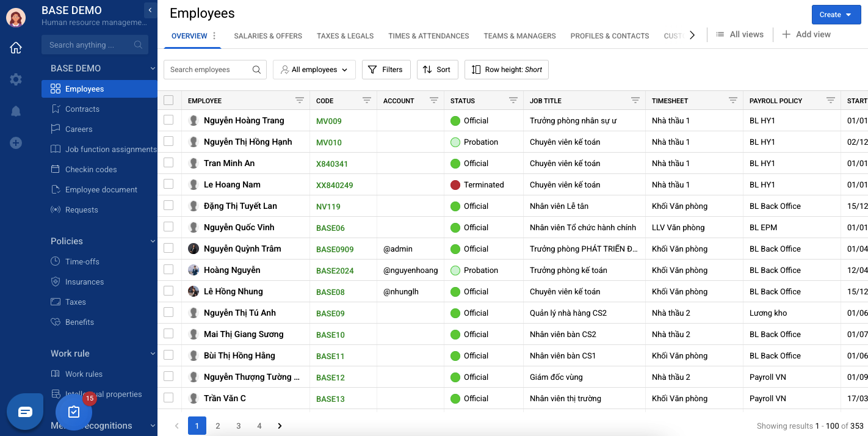This screenshot has height=436, width=868.
Task: Click Probation status dot for Nguyễn Thị Hồng Hạnh
Action: pyautogui.click(x=455, y=142)
